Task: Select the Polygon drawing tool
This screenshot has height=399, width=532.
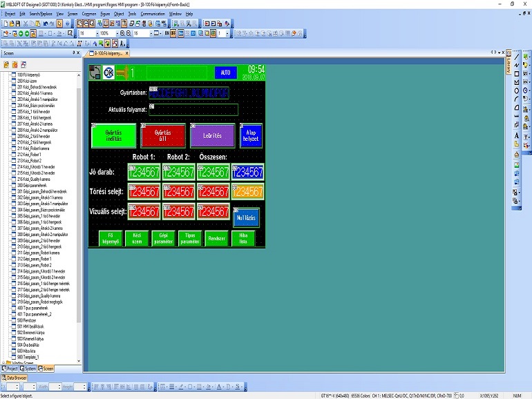Action: click(x=516, y=82)
